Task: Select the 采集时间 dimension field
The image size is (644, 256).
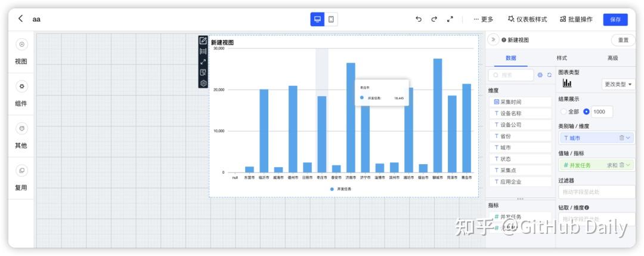Action: click(x=520, y=102)
